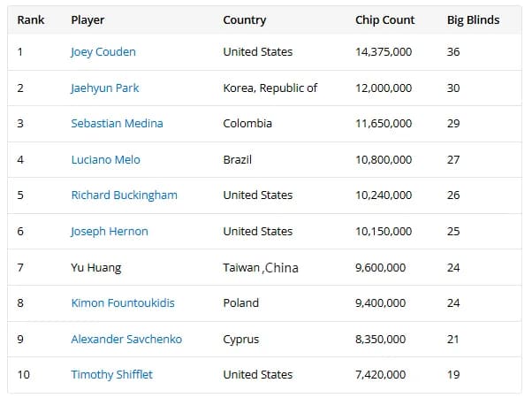
Task: Click the Chip Count column header
Action: coord(384,20)
